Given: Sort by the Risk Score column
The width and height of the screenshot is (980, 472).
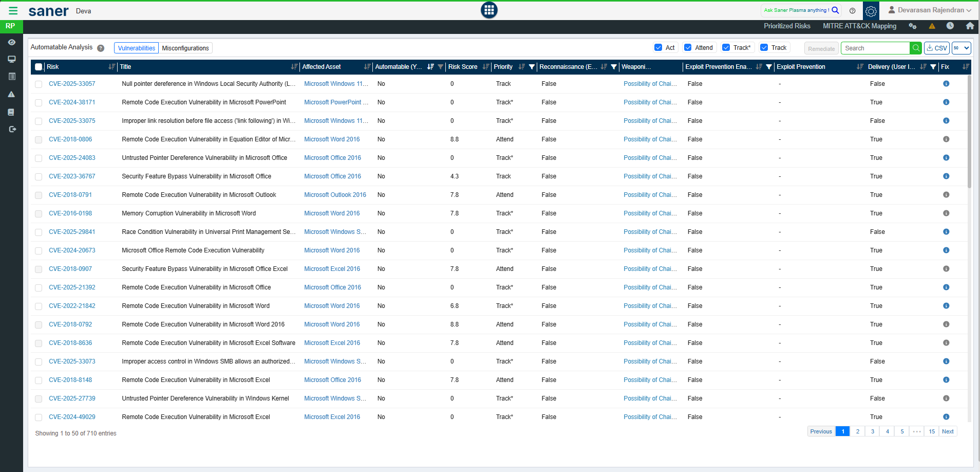Looking at the screenshot, I should pos(485,67).
